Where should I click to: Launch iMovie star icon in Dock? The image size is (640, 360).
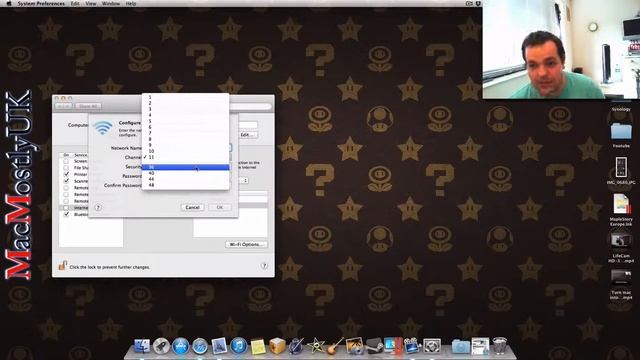pos(316,346)
